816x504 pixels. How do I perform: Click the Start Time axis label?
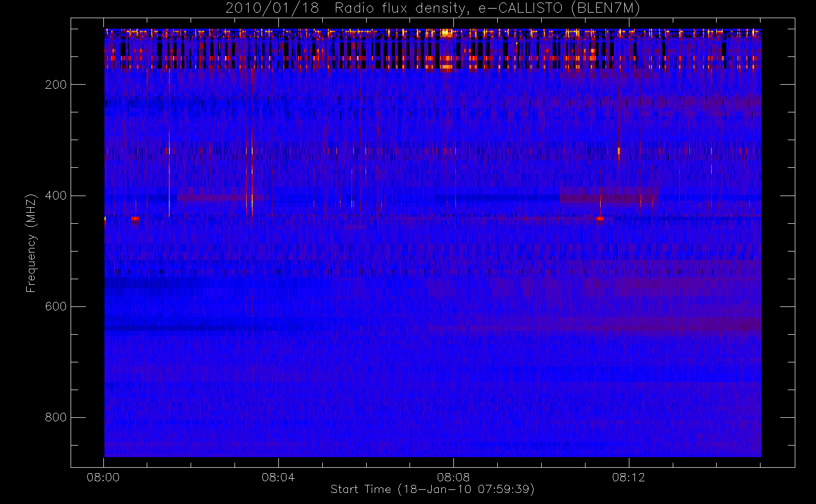433,489
